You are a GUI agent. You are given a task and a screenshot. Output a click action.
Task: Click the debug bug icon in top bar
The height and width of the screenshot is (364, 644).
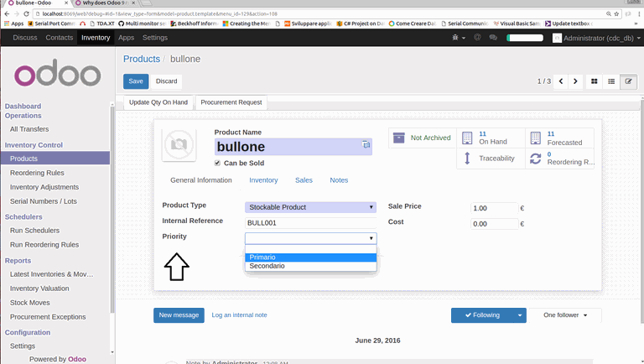(x=455, y=38)
